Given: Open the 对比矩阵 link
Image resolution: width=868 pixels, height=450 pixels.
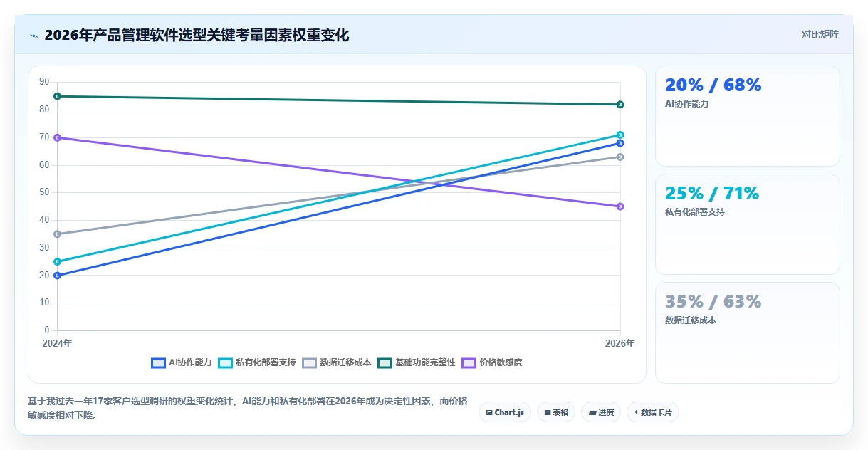Looking at the screenshot, I should click(x=820, y=34).
